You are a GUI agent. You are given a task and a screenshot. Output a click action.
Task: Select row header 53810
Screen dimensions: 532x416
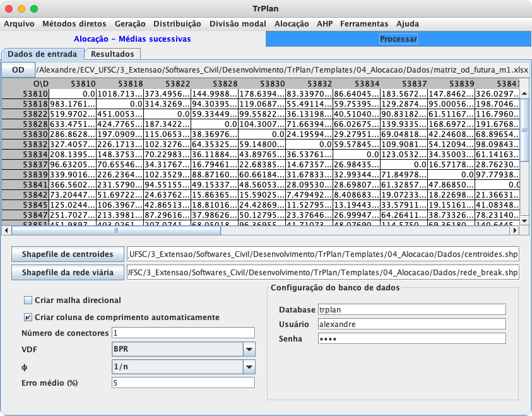click(x=25, y=93)
